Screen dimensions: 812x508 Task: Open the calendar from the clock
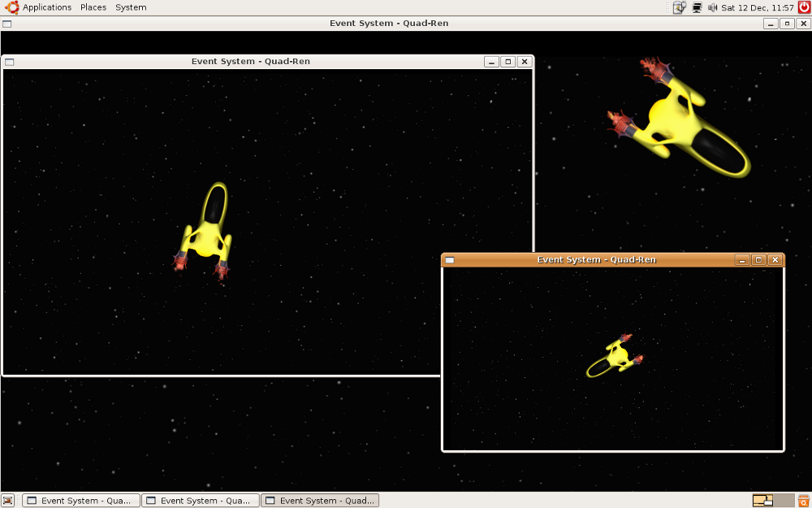click(758, 7)
